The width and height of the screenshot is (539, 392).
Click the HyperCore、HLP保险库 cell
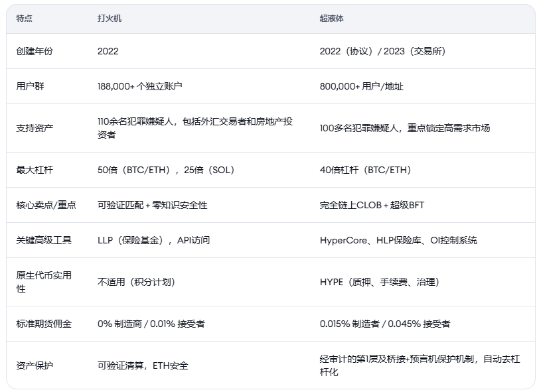pyautogui.click(x=398, y=240)
